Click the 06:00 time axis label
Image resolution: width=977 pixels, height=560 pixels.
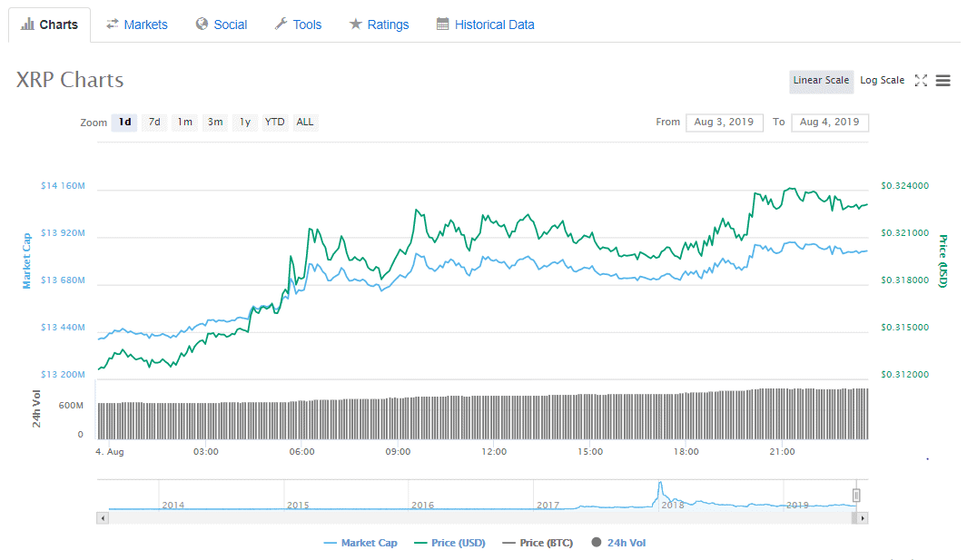(x=301, y=452)
